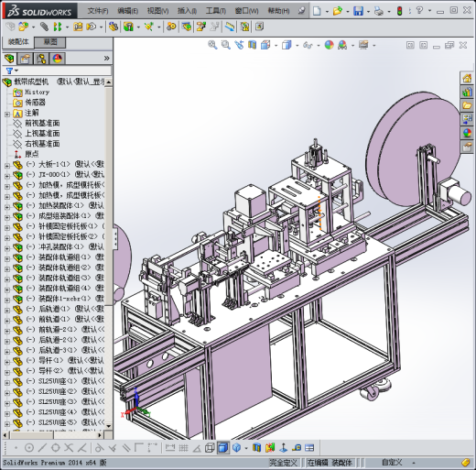Open the 视图(V) menu
This screenshot has width=476, height=470.
coord(157,11)
